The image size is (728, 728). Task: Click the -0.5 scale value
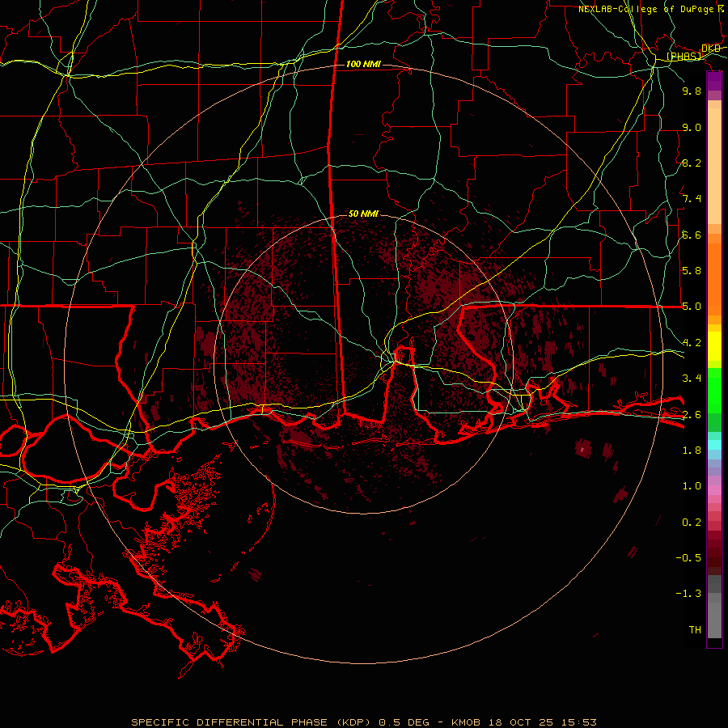point(688,558)
